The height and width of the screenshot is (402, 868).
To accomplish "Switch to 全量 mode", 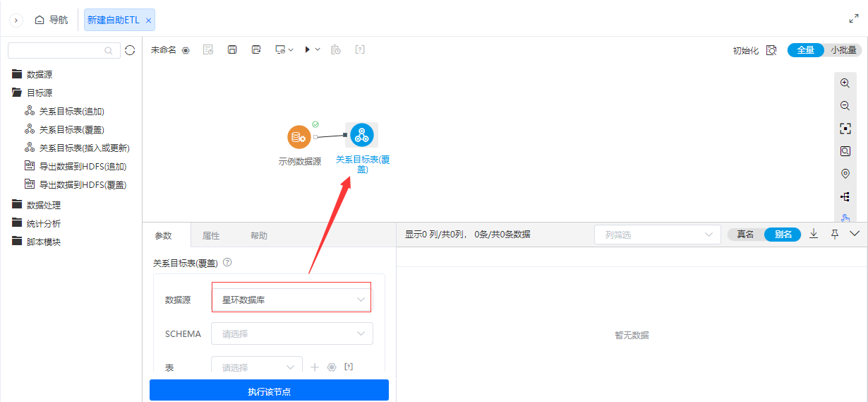I will (805, 50).
